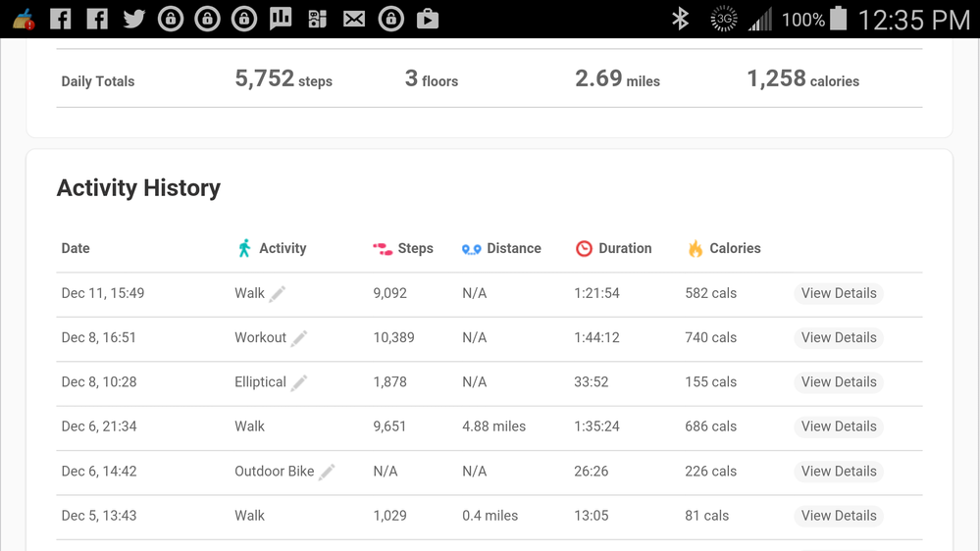Image resolution: width=980 pixels, height=551 pixels.
Task: Select the Dec 8, 10:28 date cell
Action: tap(99, 381)
